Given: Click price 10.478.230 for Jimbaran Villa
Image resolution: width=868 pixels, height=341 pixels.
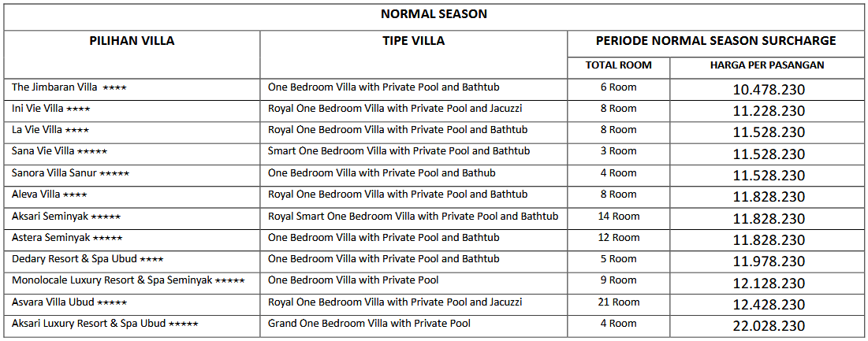Looking at the screenshot, I should pos(769,90).
